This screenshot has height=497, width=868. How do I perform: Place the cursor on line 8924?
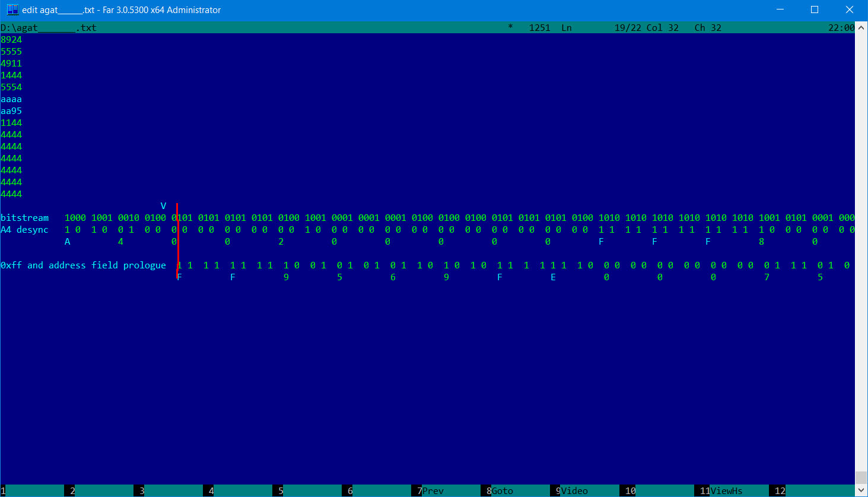click(11, 40)
